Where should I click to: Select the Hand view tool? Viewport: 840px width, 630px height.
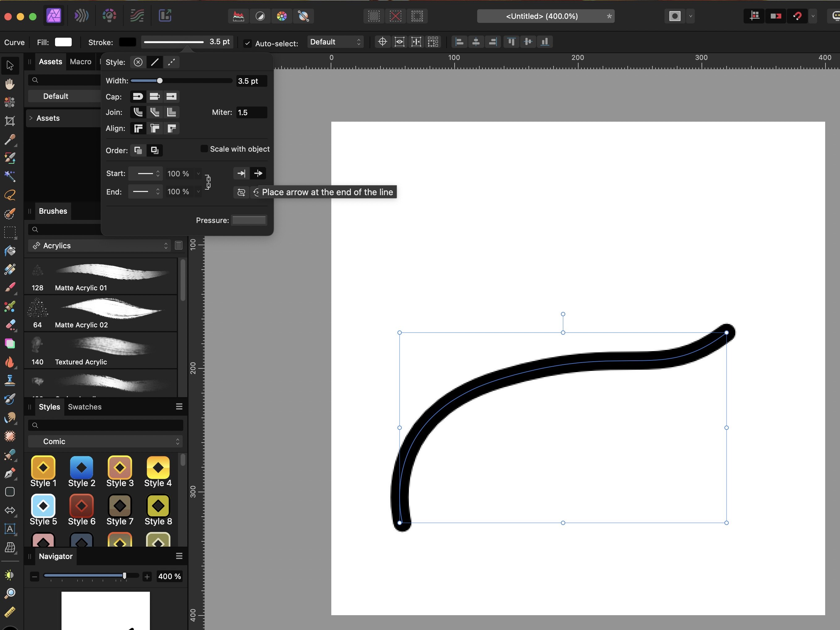pos(10,84)
